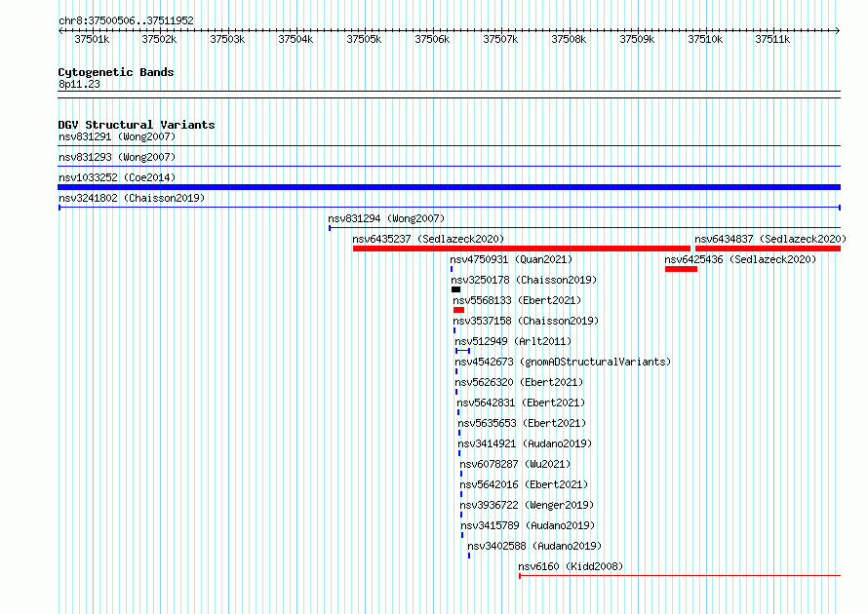Screen dimensions: 868x614
Task: Click the nsv3537158 (Chaisson2019) label
Action: click(x=526, y=321)
